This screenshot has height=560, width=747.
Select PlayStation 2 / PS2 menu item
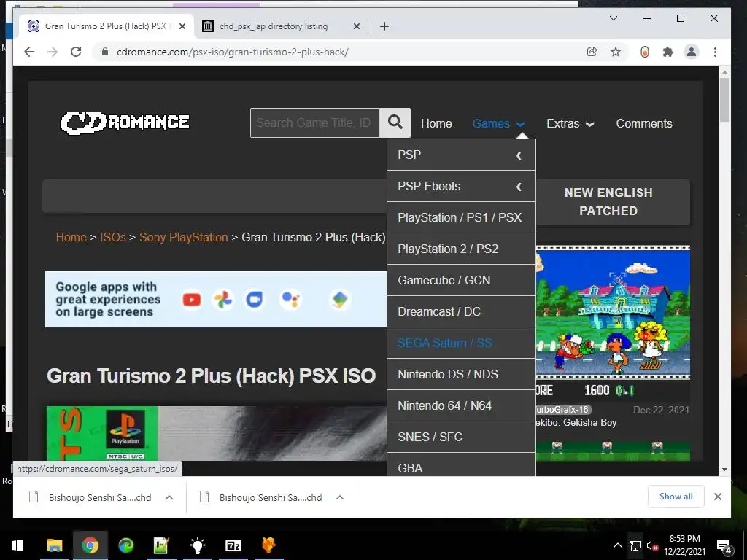click(461, 249)
